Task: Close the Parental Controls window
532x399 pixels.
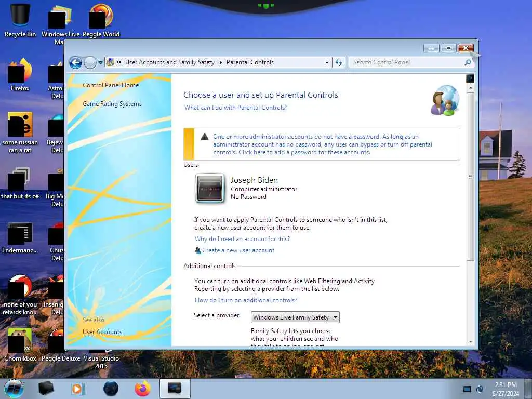Action: tap(465, 48)
